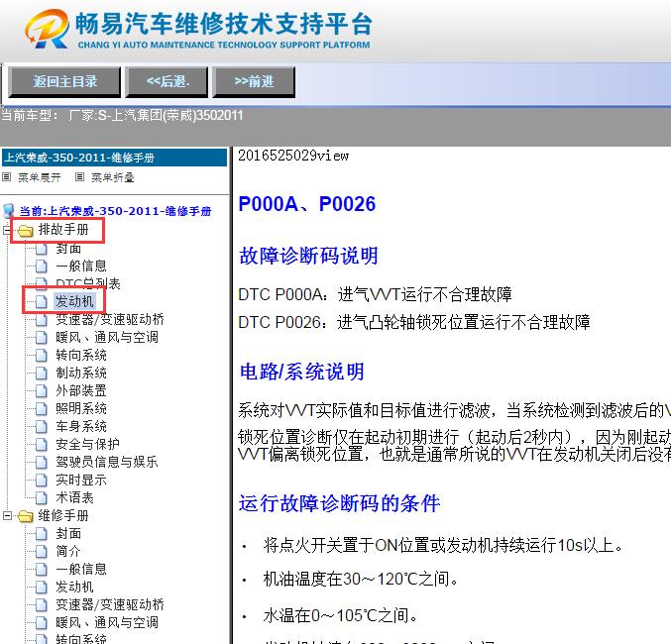Open 照明系统 page
This screenshot has height=644, width=671.
tap(81, 408)
